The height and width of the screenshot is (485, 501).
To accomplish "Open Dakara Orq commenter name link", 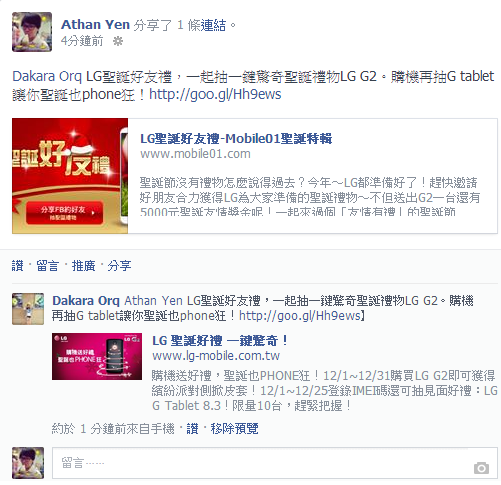I will click(x=86, y=301).
